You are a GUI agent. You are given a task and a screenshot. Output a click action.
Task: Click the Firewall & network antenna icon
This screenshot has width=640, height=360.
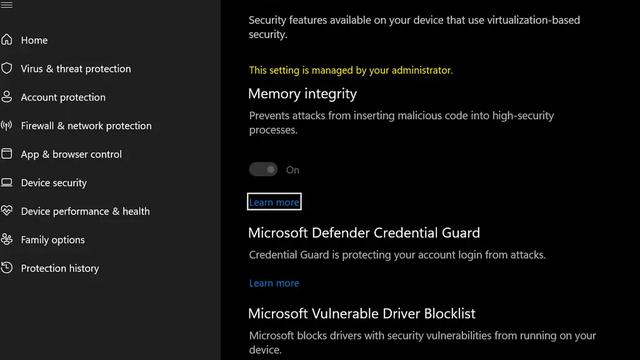pyautogui.click(x=7, y=125)
